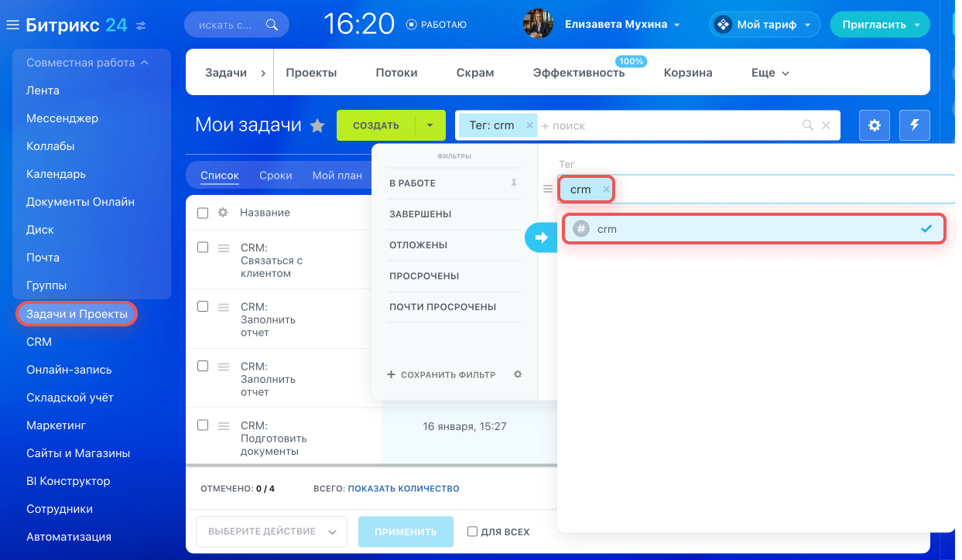The width and height of the screenshot is (962, 560).
Task: Switch to the Сроки view tab
Action: coord(276,176)
